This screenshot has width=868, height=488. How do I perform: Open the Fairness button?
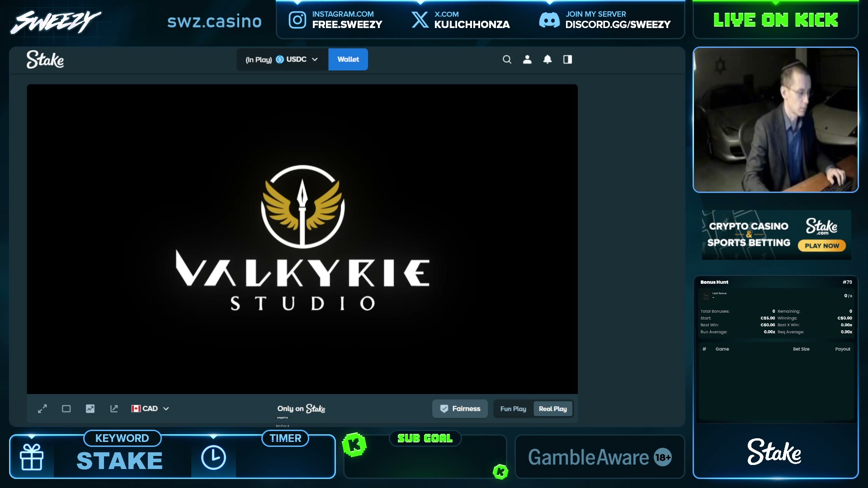tap(460, 408)
